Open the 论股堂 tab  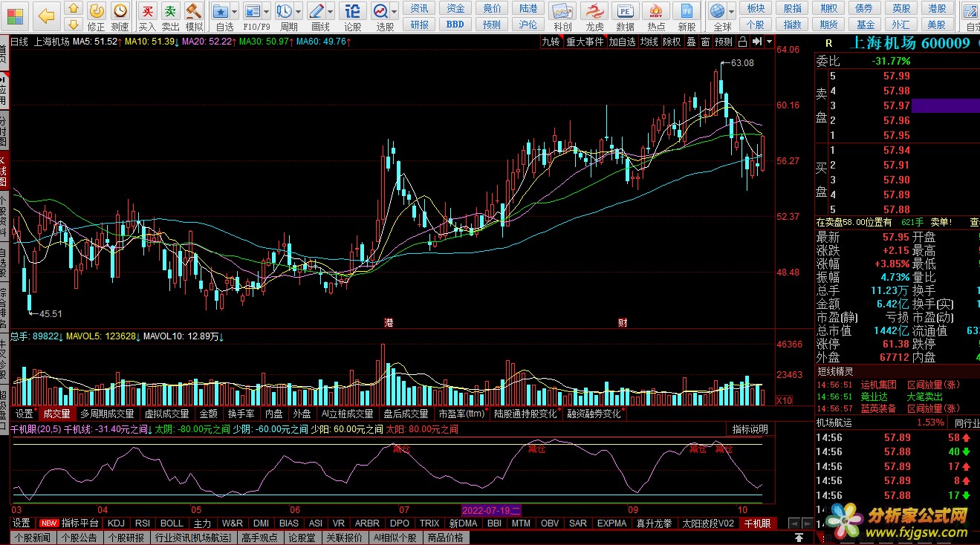[x=302, y=538]
